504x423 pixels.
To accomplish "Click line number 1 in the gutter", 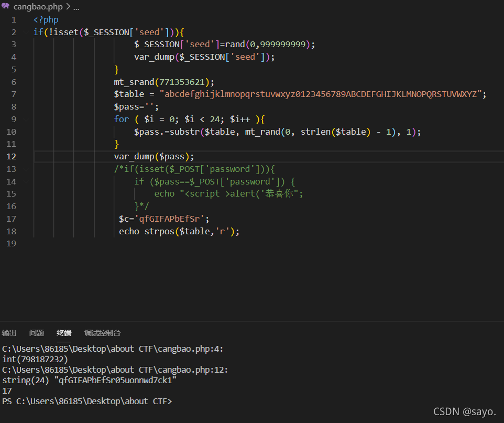I will tap(14, 20).
